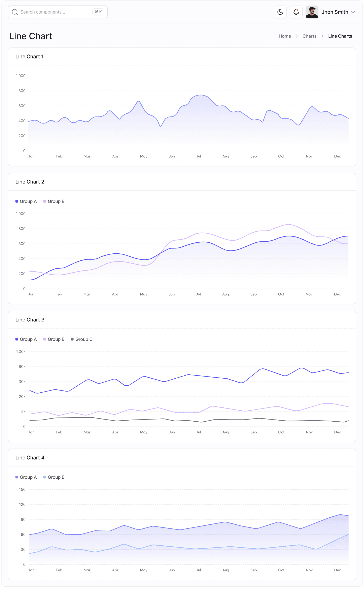Click the "400" axis value in Line Chart 2
The width and height of the screenshot is (364, 589).
coord(22,259)
